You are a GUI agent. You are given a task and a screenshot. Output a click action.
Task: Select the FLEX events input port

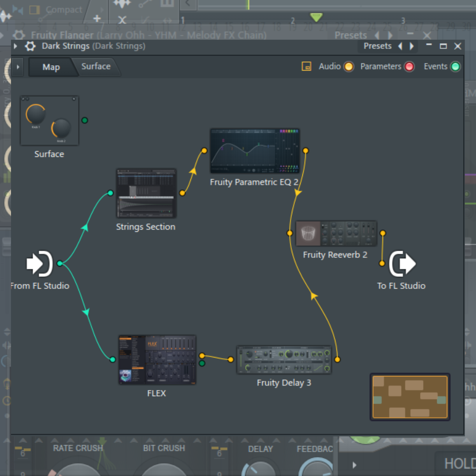tap(113, 360)
